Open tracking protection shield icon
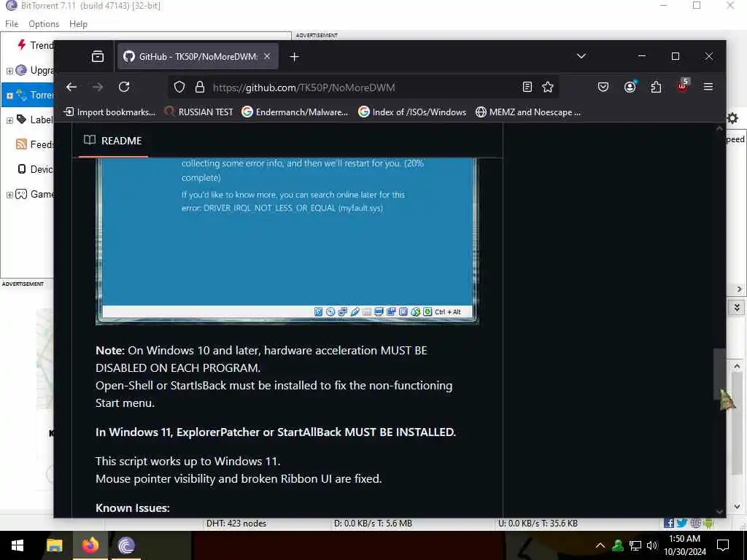747x560 pixels. click(179, 87)
